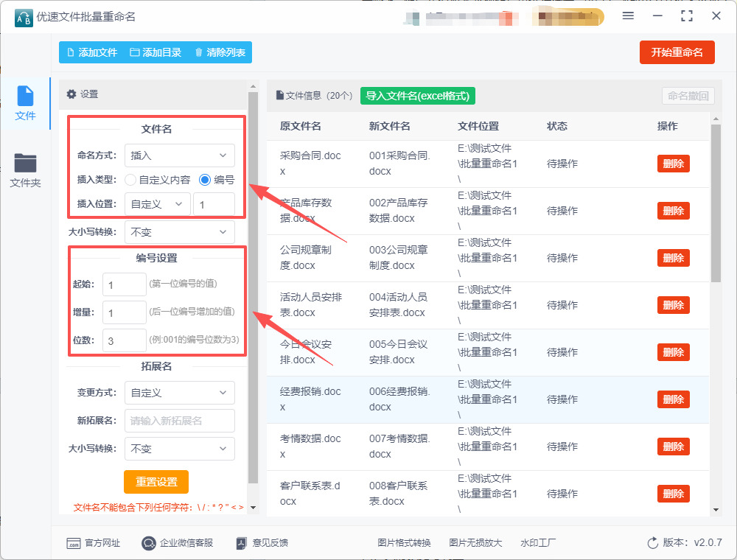Delete the 采购合同.docx row

coord(673,164)
